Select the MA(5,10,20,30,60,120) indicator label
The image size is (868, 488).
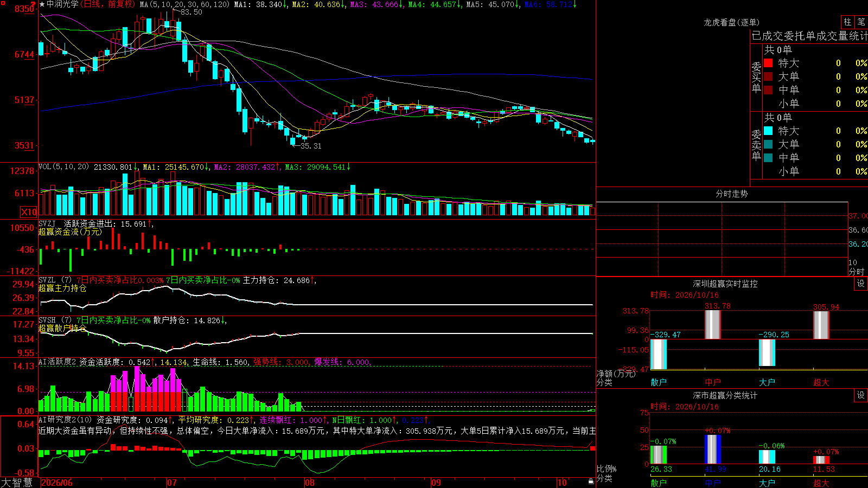pyautogui.click(x=184, y=4)
